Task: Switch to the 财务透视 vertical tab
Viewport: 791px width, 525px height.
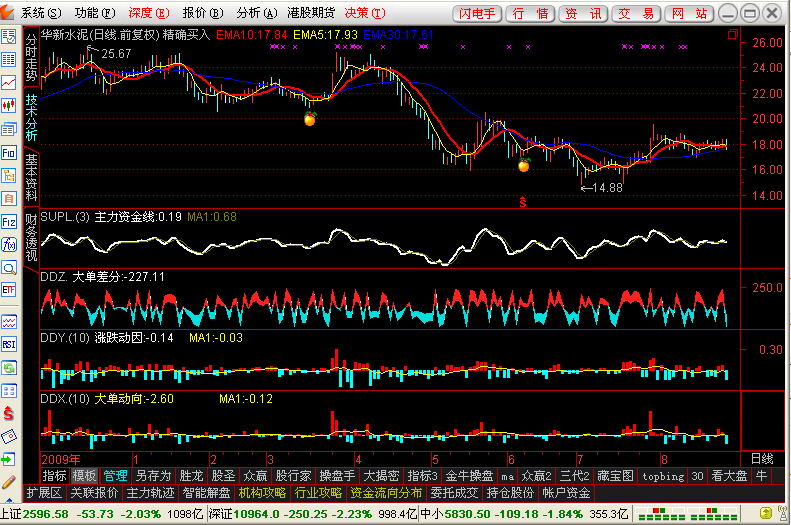Action: pyautogui.click(x=31, y=237)
